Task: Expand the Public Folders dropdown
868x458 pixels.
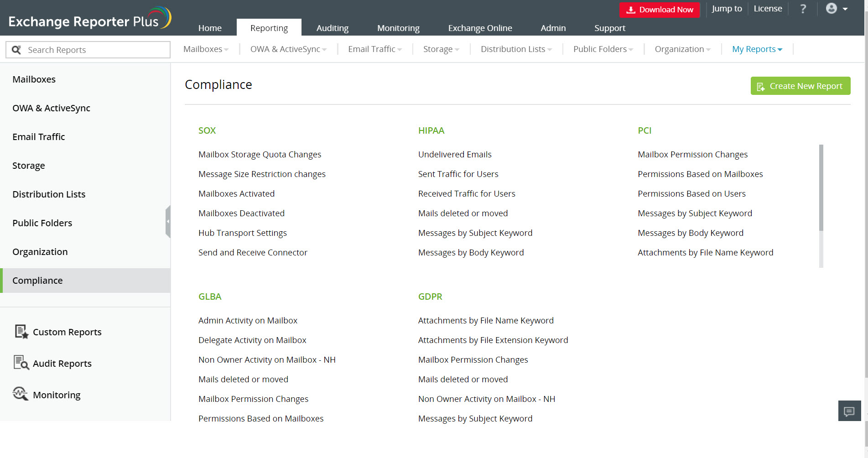Action: click(x=603, y=49)
